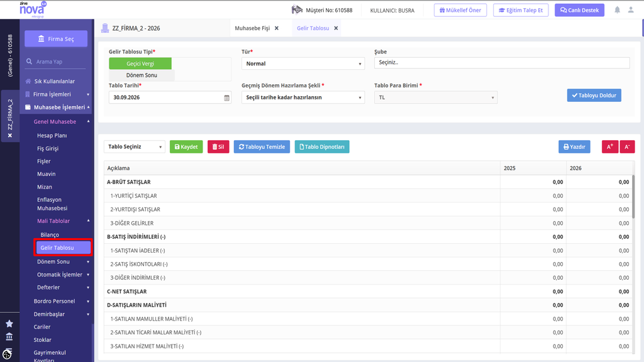
Task: Open the Tablo Seçiniz dropdown
Action: [x=135, y=146]
